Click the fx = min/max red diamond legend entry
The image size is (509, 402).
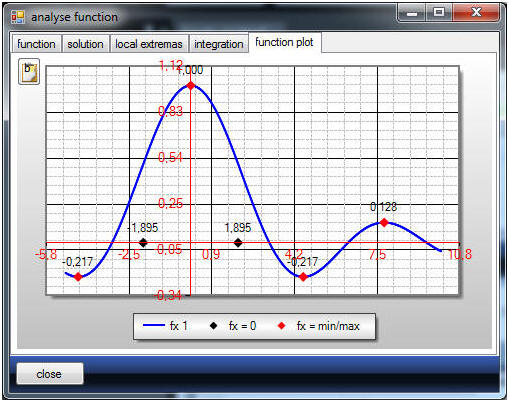click(x=318, y=326)
